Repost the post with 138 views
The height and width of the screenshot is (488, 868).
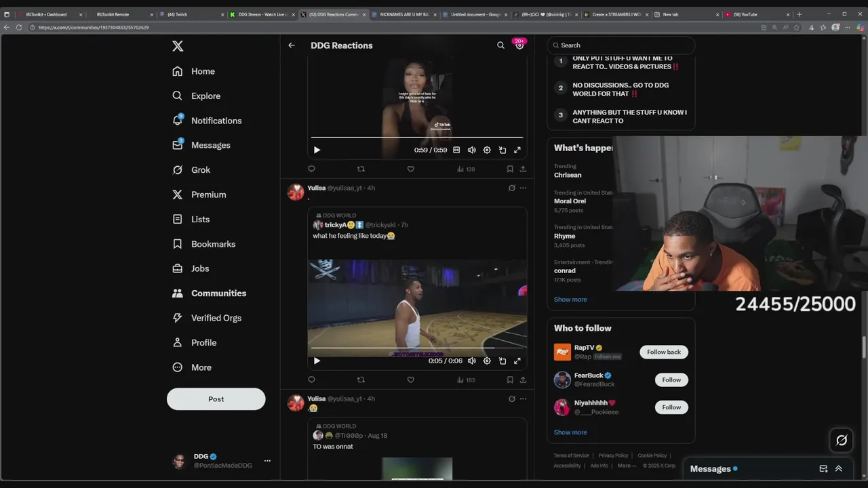[361, 169]
